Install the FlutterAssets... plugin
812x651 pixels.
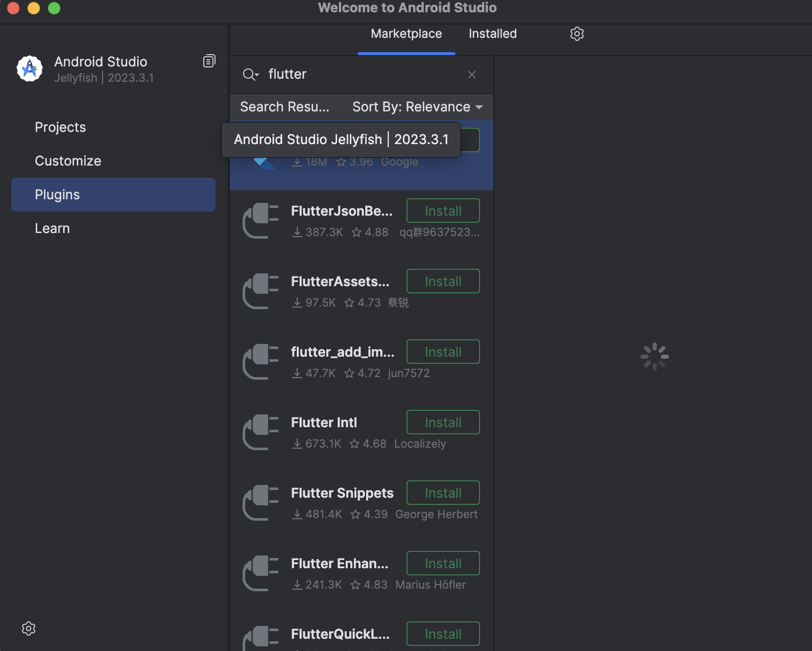443,281
